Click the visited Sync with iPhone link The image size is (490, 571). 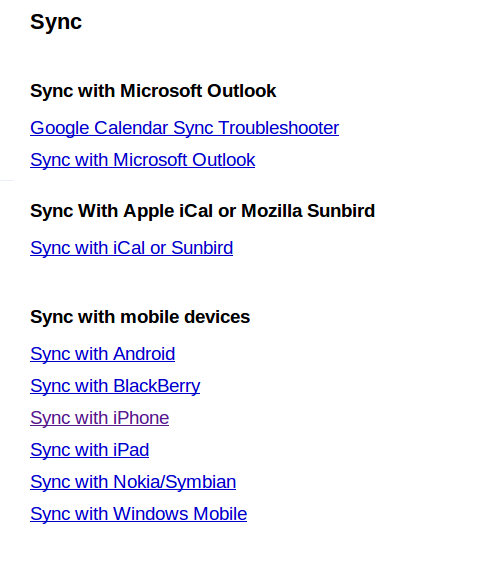[99, 418]
